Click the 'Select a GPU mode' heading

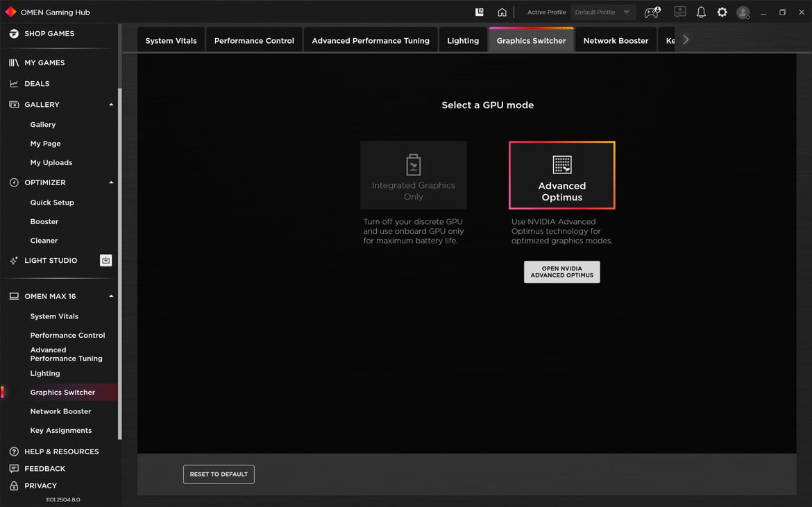point(487,105)
